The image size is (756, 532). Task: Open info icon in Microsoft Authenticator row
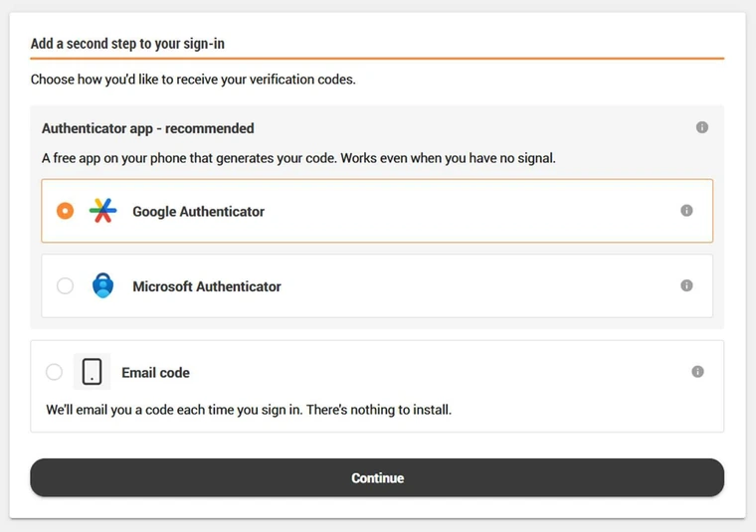[686, 285]
